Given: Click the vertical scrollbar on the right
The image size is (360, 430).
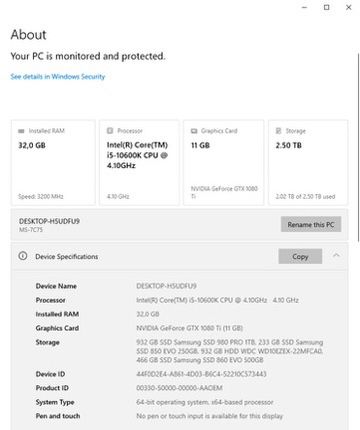Looking at the screenshot, I should click(x=358, y=147).
